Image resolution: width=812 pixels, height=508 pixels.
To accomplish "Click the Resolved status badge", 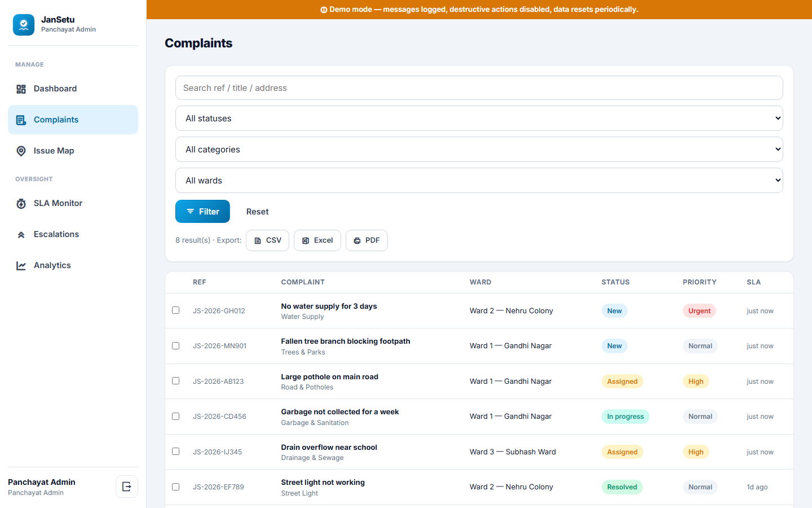I will pyautogui.click(x=622, y=487).
